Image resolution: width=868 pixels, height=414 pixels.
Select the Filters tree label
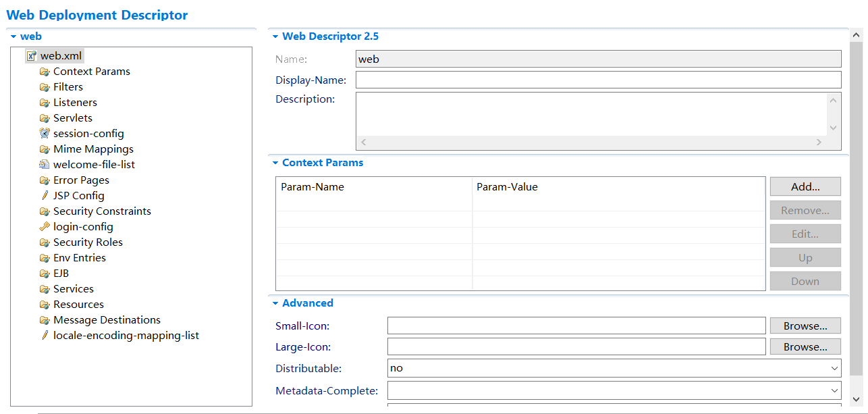[x=68, y=87]
